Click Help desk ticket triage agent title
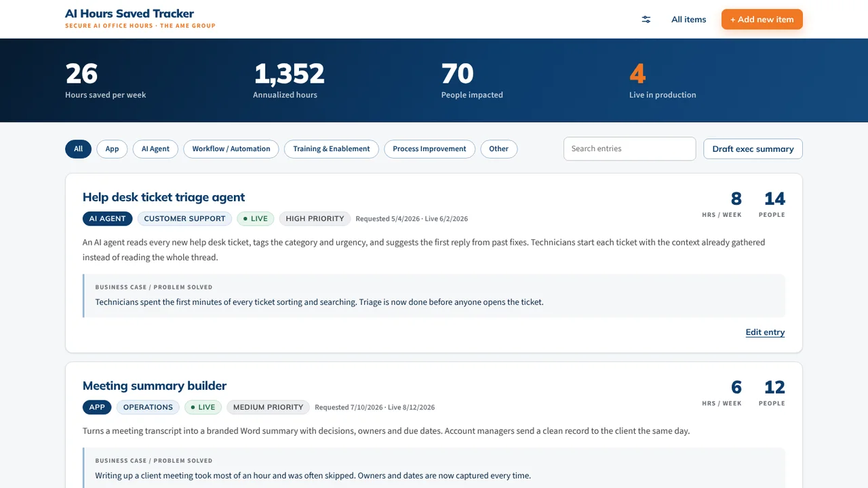868x488 pixels. tap(163, 197)
